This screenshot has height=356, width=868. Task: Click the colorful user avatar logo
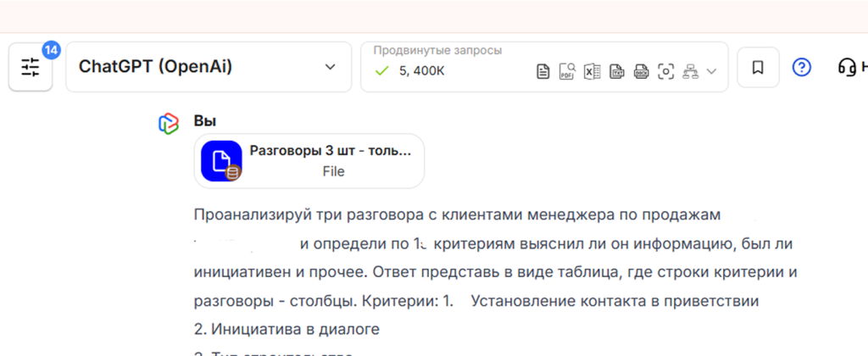(x=169, y=123)
